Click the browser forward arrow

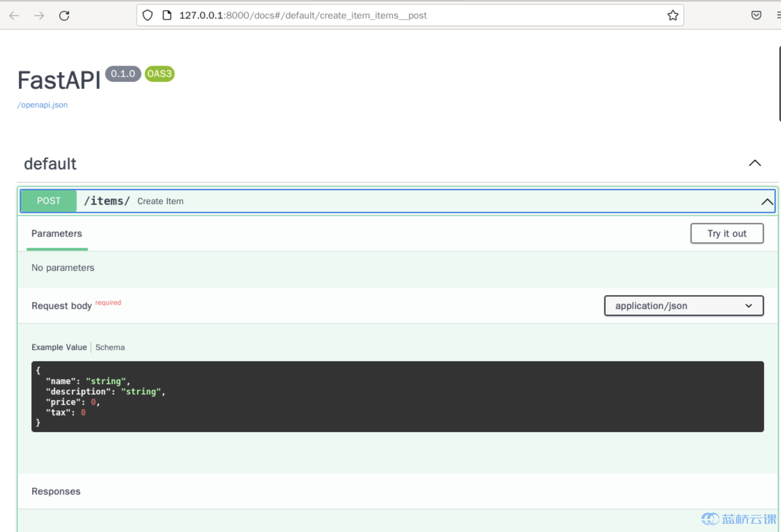point(39,16)
